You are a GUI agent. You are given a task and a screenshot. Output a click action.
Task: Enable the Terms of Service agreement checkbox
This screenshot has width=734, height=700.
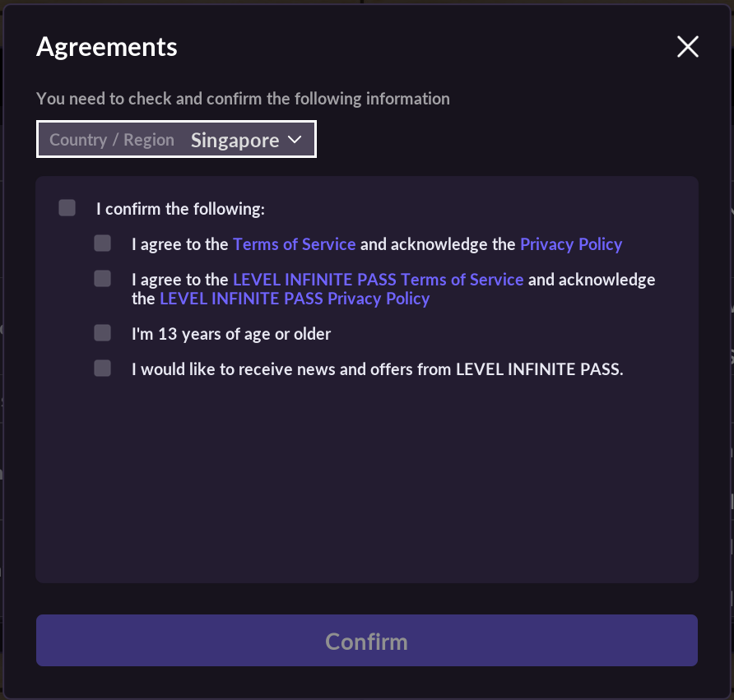(x=102, y=243)
